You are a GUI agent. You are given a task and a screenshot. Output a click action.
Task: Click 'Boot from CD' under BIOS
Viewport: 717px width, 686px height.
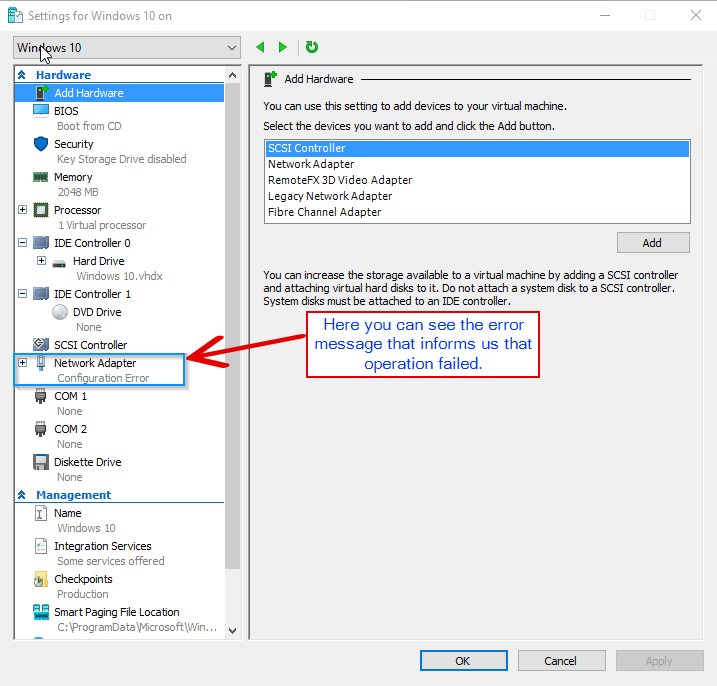[x=89, y=126]
